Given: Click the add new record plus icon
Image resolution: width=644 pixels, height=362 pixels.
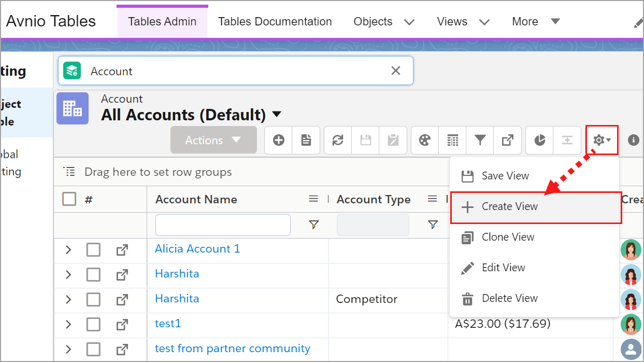Looking at the screenshot, I should pos(279,140).
